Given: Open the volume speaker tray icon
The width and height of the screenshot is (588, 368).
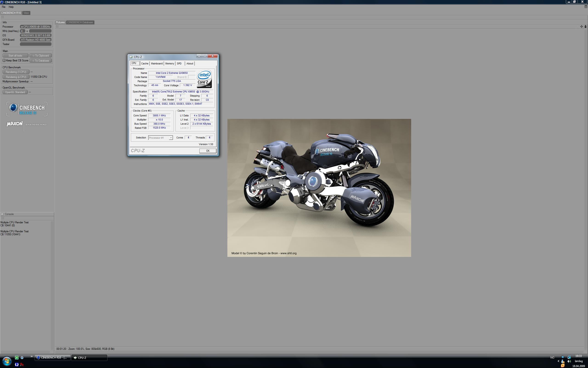Looking at the screenshot, I should click(x=569, y=361).
